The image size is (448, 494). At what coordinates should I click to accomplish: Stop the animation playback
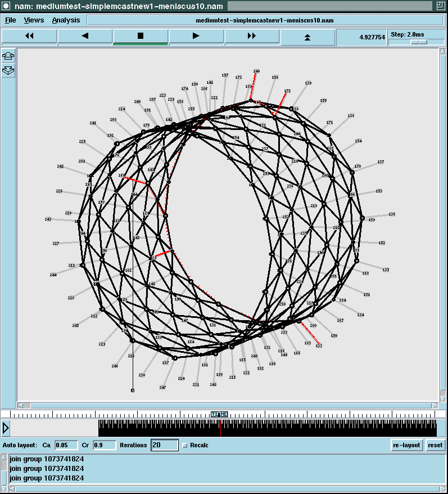pos(141,36)
